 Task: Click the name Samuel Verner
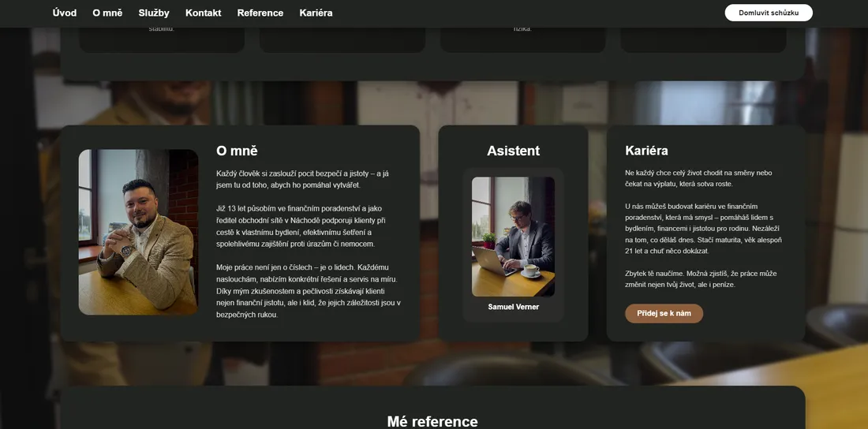513,307
